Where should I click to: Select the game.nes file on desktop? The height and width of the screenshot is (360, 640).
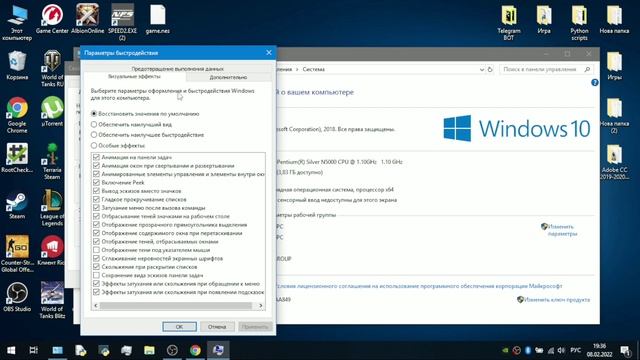pos(158,19)
